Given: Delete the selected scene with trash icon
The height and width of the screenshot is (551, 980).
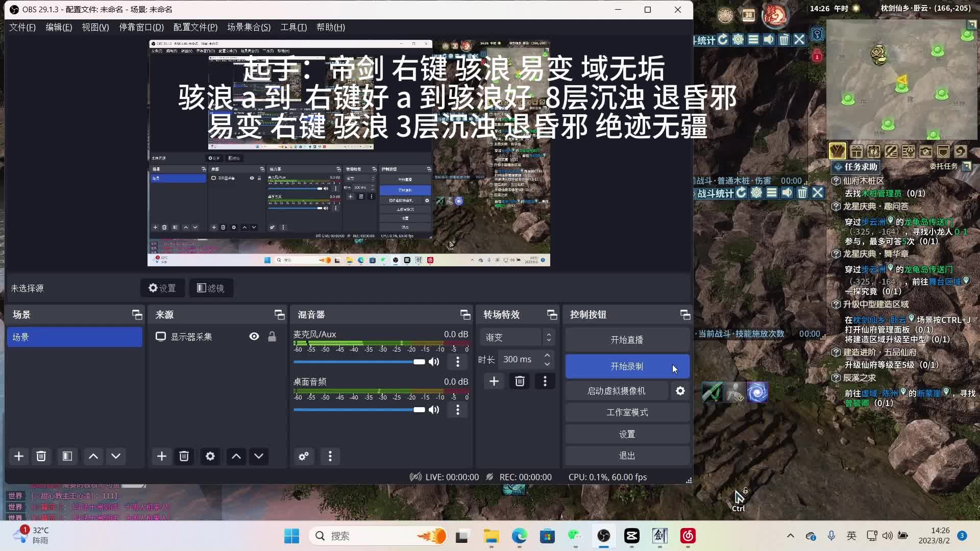Looking at the screenshot, I should 41,456.
